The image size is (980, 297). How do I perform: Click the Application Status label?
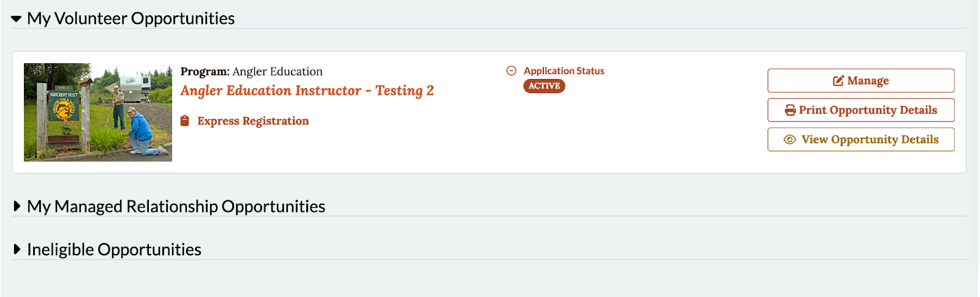564,71
